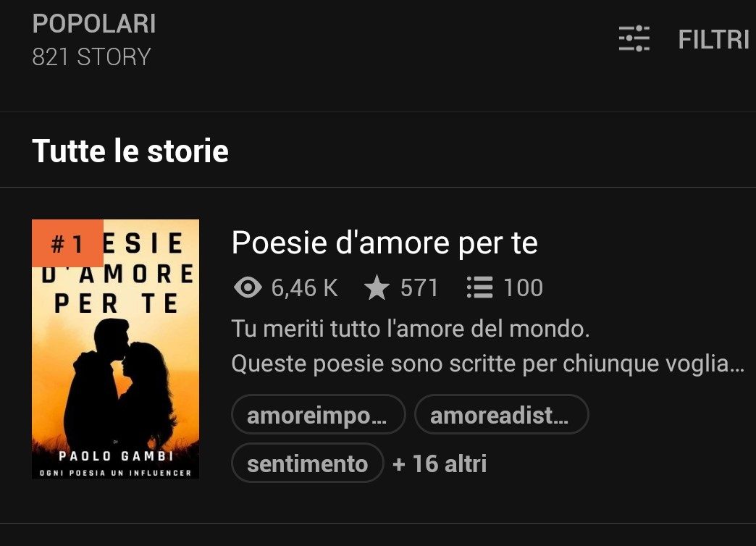Viewport: 756px width, 546px height.
Task: Open the Poesie d'amore per te cover
Action: pos(115,349)
